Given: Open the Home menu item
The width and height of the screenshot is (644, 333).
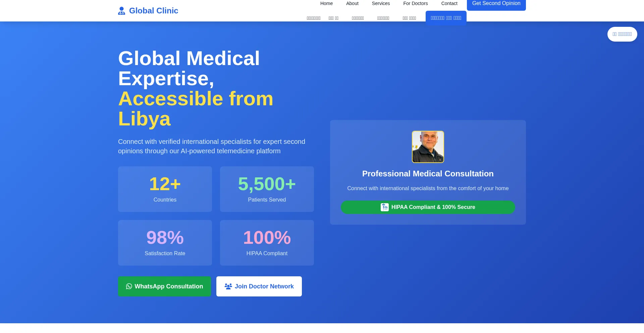Looking at the screenshot, I should [326, 3].
